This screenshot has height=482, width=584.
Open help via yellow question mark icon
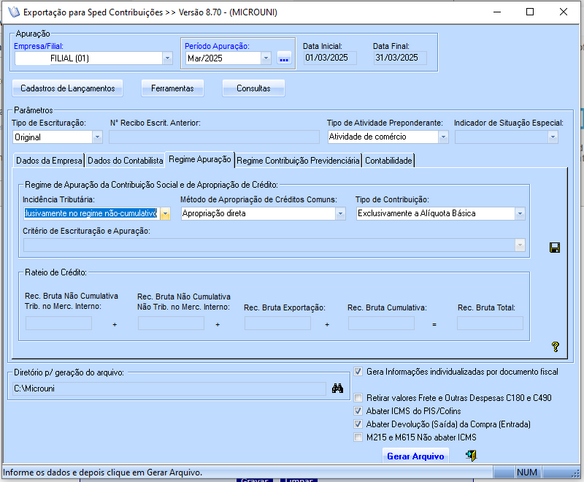coord(555,346)
